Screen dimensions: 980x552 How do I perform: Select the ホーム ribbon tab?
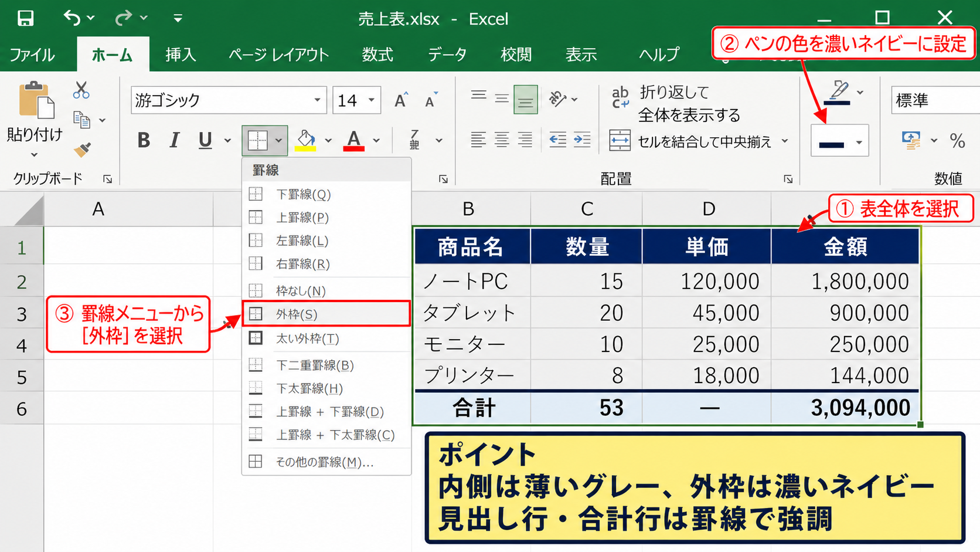click(112, 55)
